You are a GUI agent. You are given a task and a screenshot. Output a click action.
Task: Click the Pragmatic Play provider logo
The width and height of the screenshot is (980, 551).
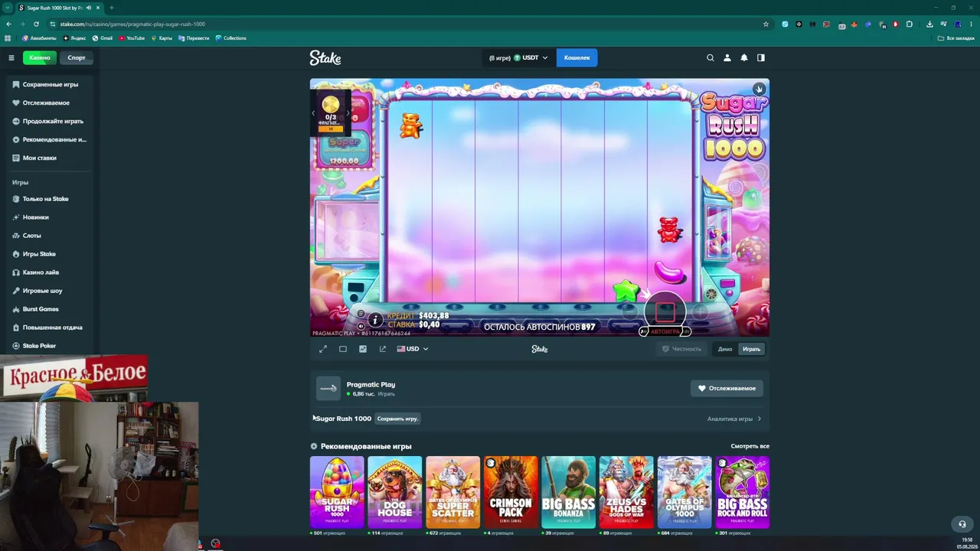pyautogui.click(x=328, y=388)
